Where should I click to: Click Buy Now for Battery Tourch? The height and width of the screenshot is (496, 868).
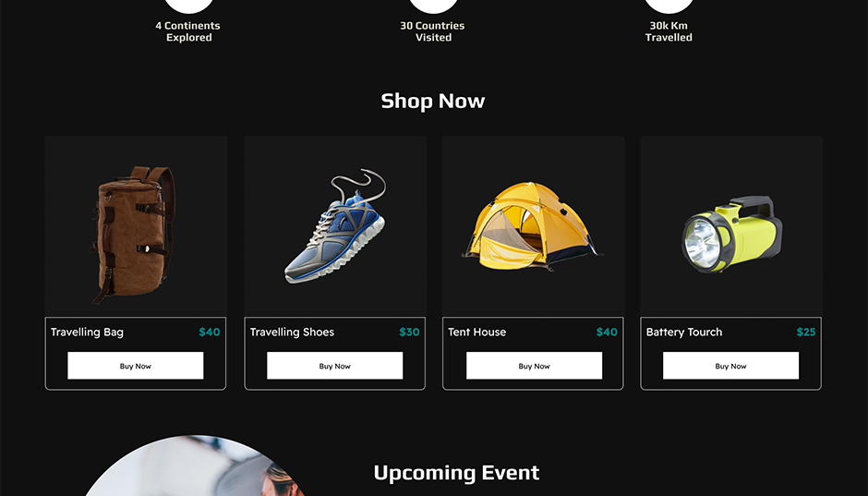[730, 366]
